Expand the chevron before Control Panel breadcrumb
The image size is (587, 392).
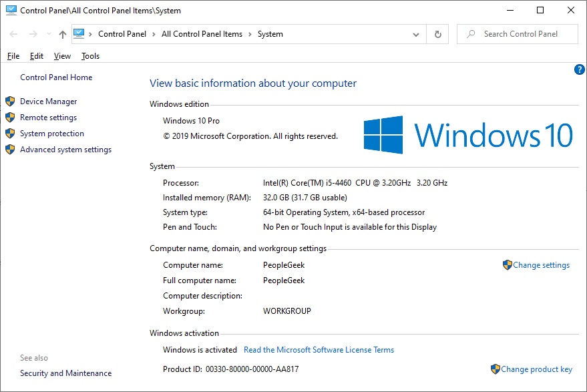(x=90, y=35)
